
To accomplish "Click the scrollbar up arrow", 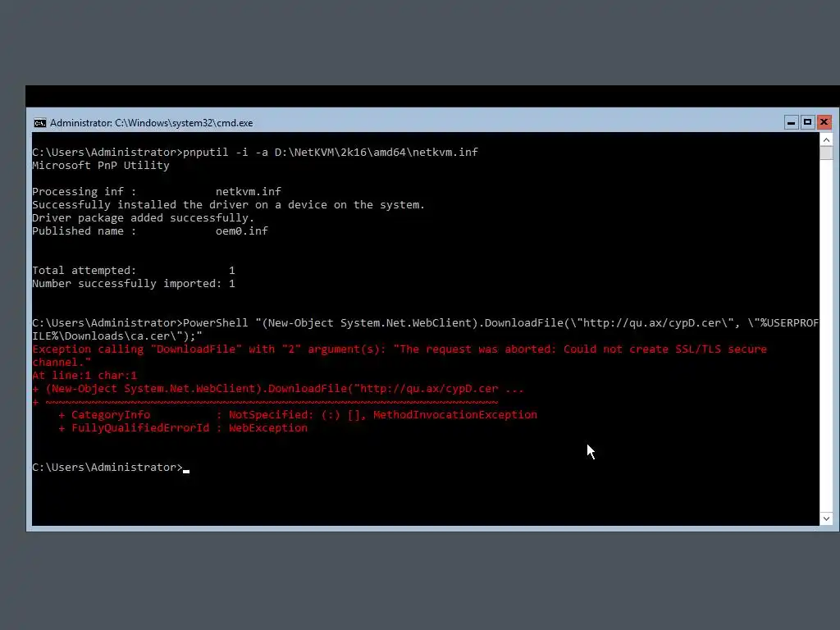I will 826,139.
